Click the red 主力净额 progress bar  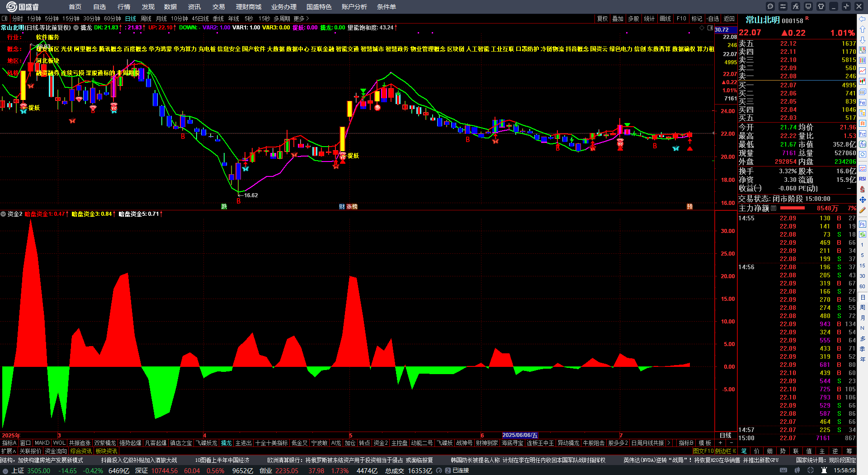(x=793, y=208)
